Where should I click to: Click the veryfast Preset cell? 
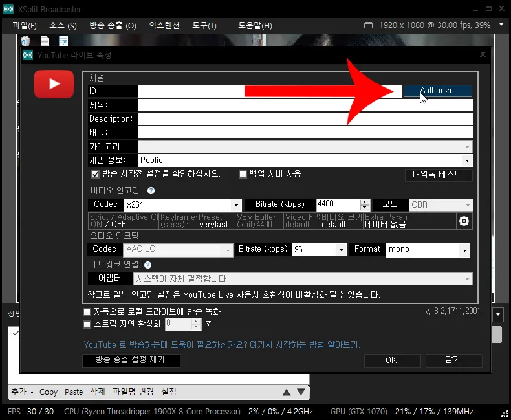pos(216,221)
